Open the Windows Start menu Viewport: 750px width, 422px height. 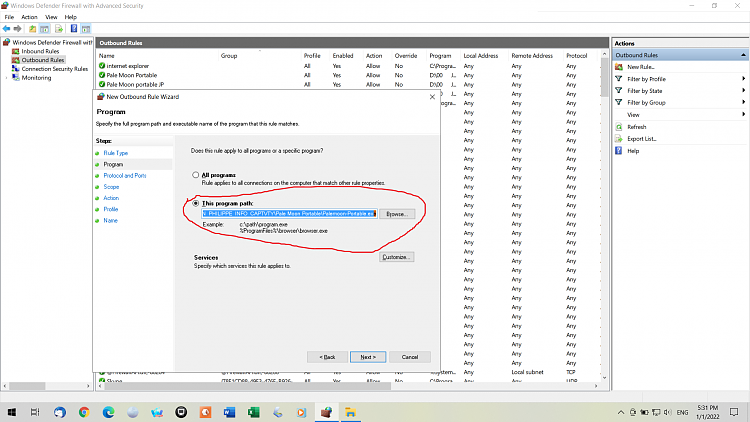tap(11, 412)
